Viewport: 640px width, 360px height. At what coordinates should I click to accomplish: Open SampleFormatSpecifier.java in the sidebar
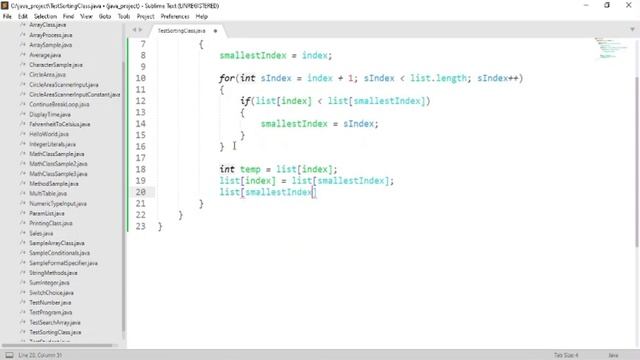click(x=63, y=263)
